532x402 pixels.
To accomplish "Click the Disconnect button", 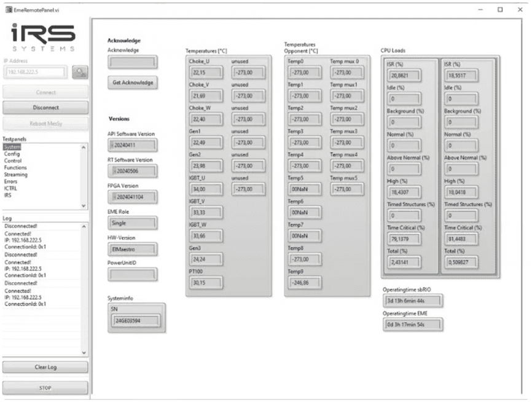I will pos(45,108).
